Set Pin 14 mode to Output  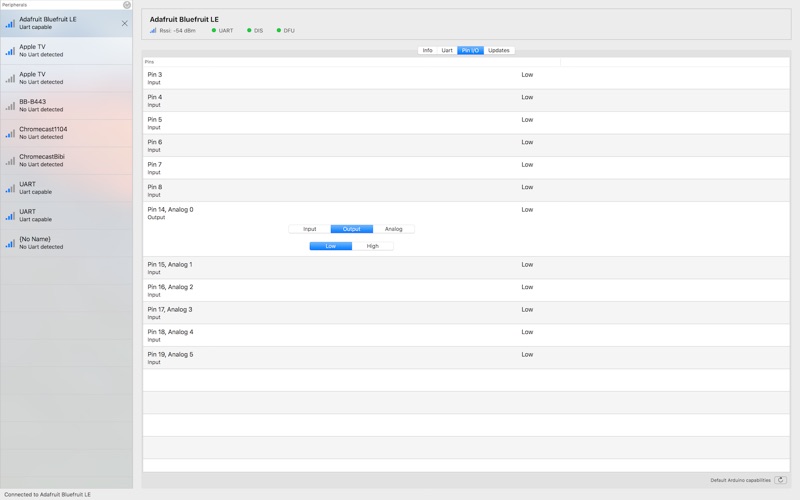[x=352, y=229]
